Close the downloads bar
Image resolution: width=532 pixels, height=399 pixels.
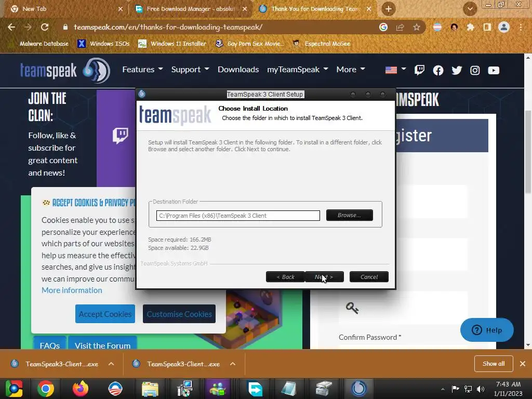(x=523, y=364)
